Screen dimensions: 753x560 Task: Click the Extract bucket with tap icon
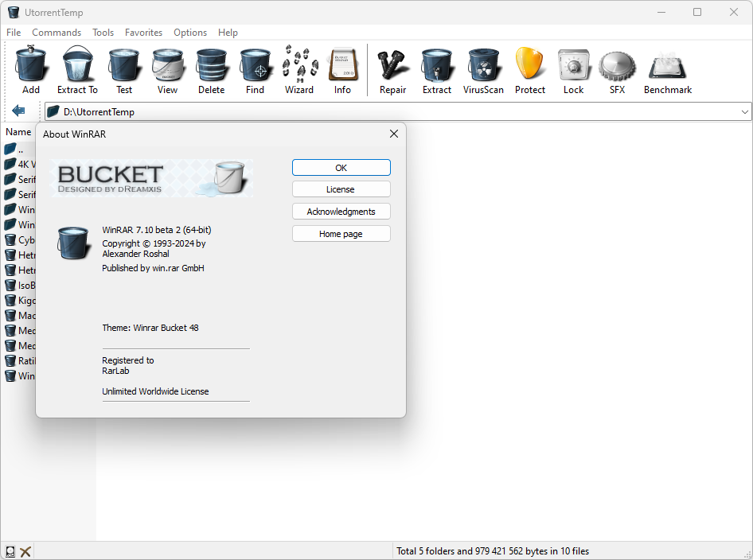436,64
